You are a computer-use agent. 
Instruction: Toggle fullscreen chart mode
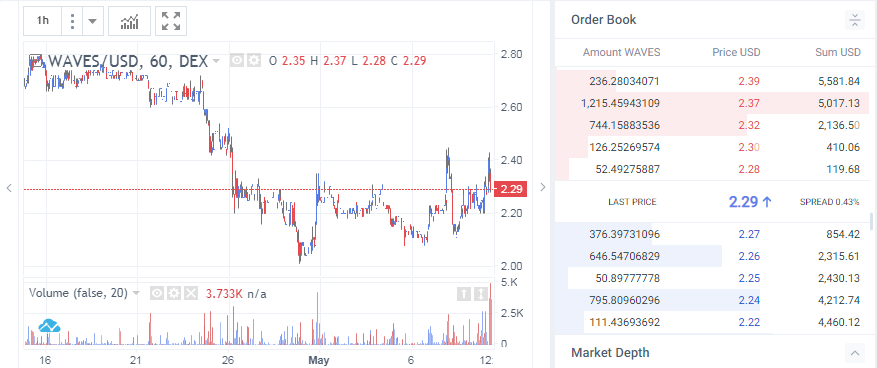[171, 21]
